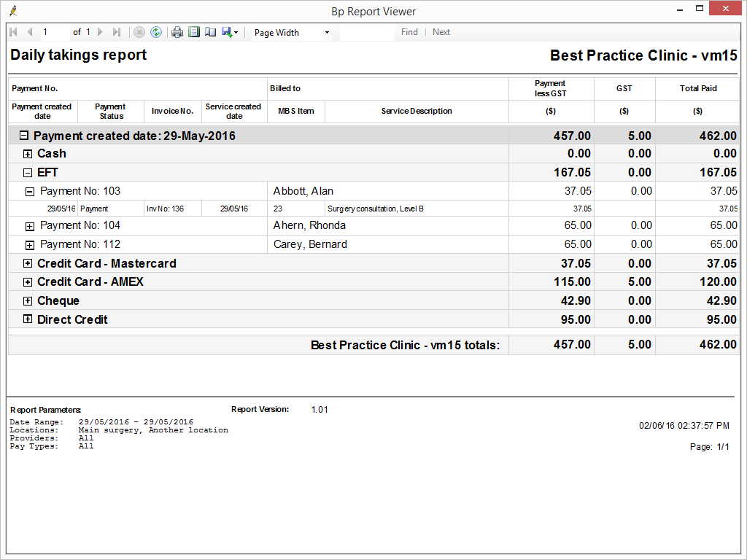Click 'Service Description' column header
The image size is (747, 560).
pyautogui.click(x=417, y=111)
